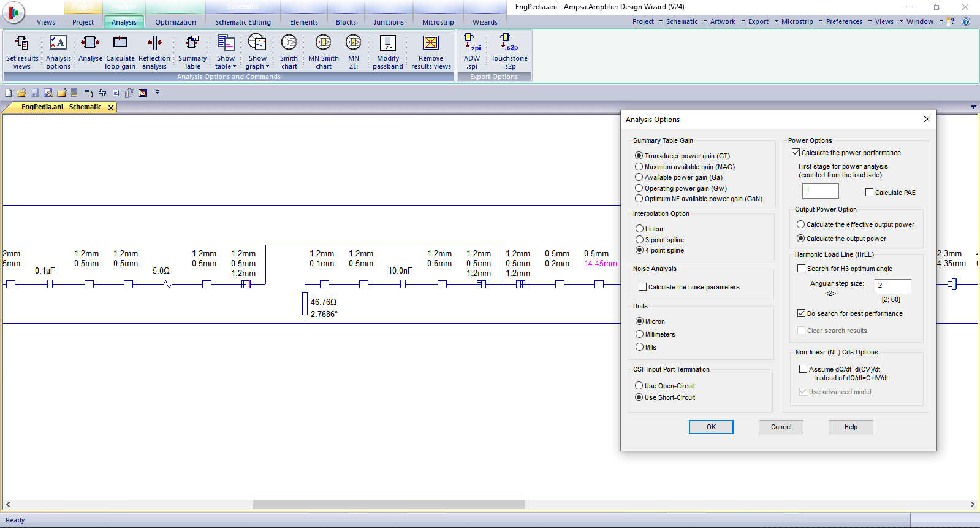Click the horizontal scrollbar thumb
The image size is (980, 528).
point(389,504)
